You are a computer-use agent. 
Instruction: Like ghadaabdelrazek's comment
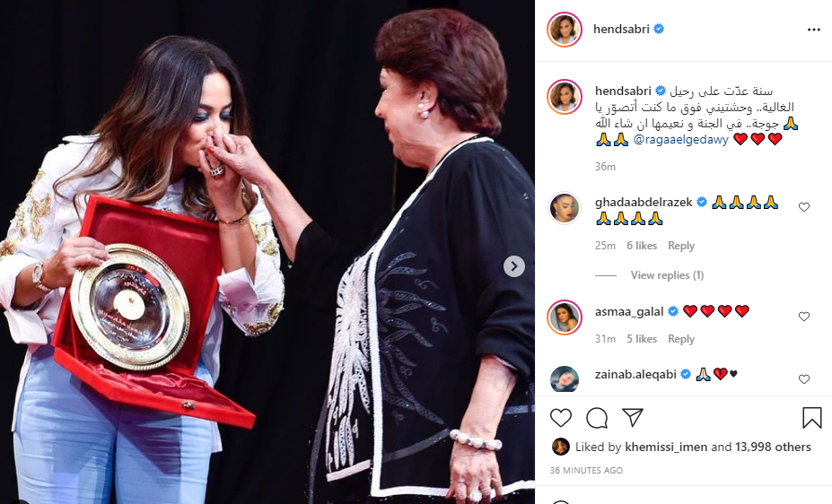(x=804, y=207)
